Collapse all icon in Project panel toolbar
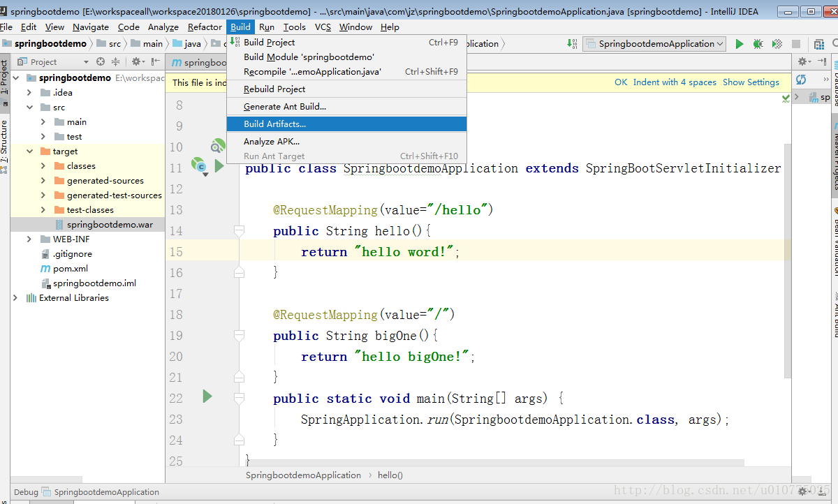Screen dimensions: 838x504 click(x=115, y=62)
